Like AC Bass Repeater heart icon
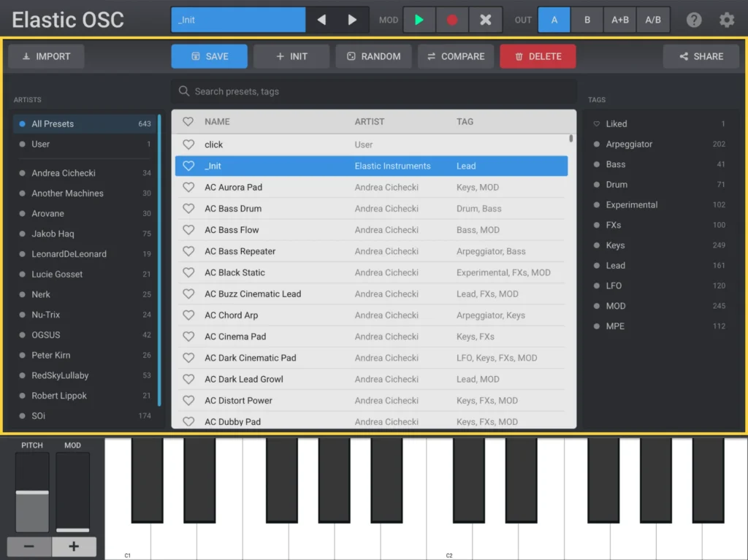 tap(188, 251)
